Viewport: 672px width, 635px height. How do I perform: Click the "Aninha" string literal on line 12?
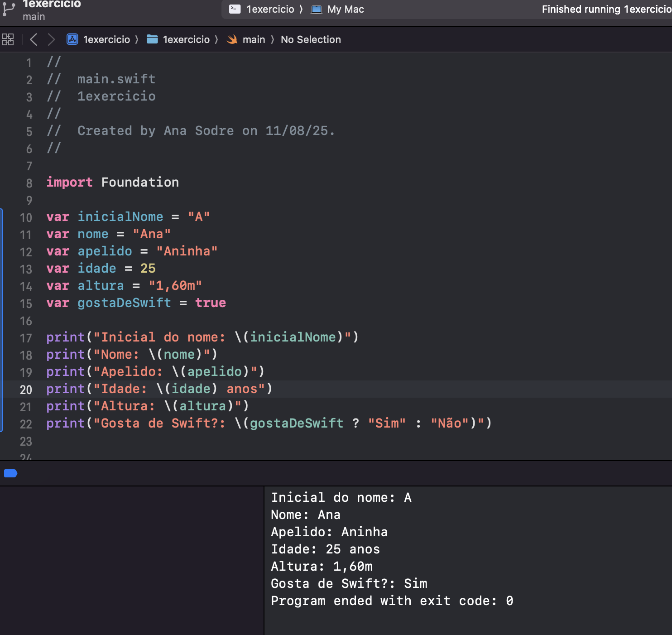[187, 251]
